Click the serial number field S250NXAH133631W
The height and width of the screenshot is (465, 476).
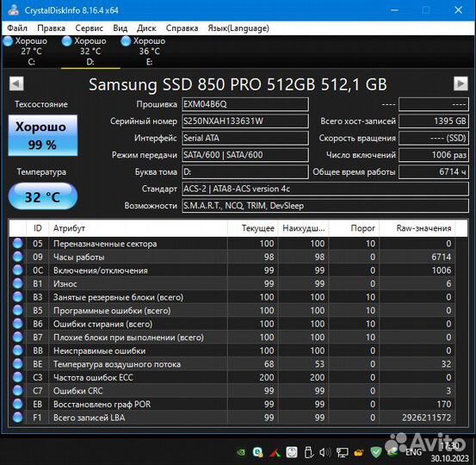[245, 121]
